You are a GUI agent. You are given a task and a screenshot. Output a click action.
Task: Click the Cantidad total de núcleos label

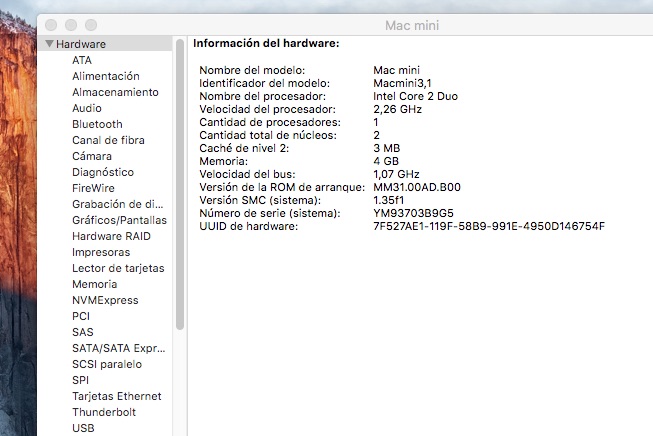[268, 135]
